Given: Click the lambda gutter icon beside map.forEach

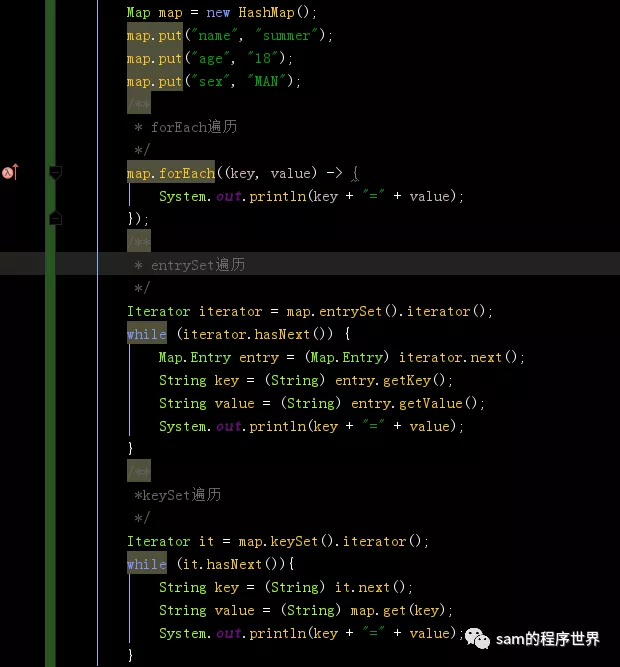Looking at the screenshot, I should [x=10, y=172].
